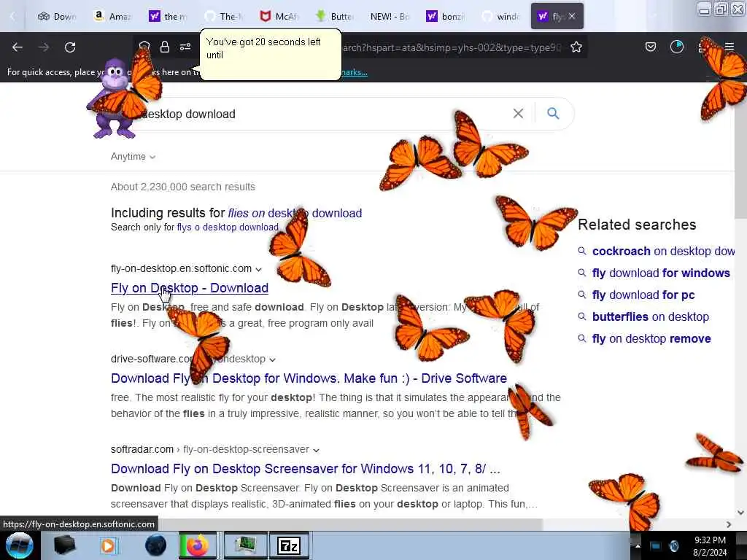The width and height of the screenshot is (747, 560).
Task: Click related search 'fly download for windows'
Action: coord(661,273)
